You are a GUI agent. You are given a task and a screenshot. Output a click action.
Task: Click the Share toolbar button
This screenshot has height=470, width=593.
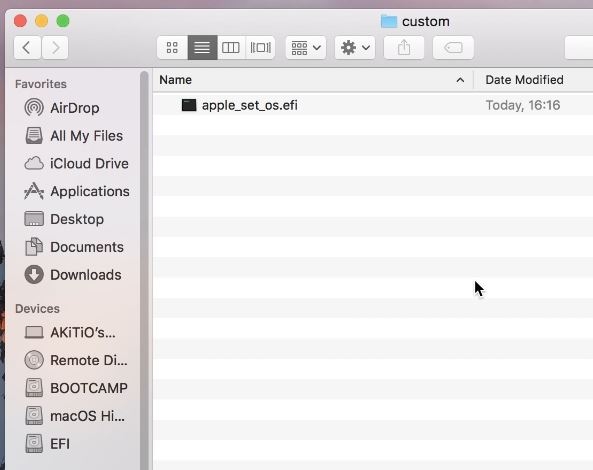tap(404, 48)
